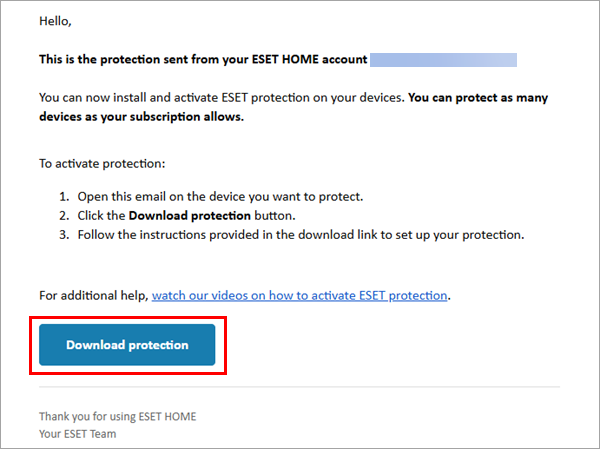Click the "To activate protection:" text
The image size is (600, 449).
point(95,163)
